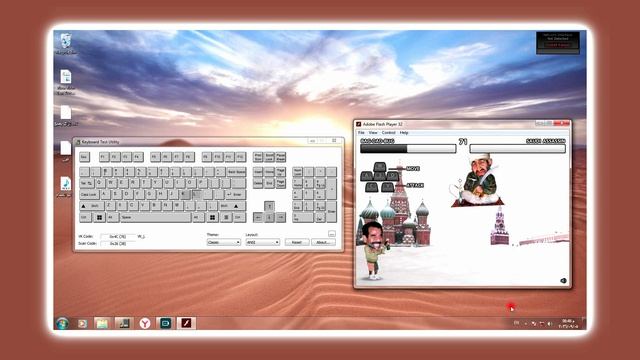Open the File Explorer folder taskbar icon
The image size is (640, 360).
(x=102, y=323)
